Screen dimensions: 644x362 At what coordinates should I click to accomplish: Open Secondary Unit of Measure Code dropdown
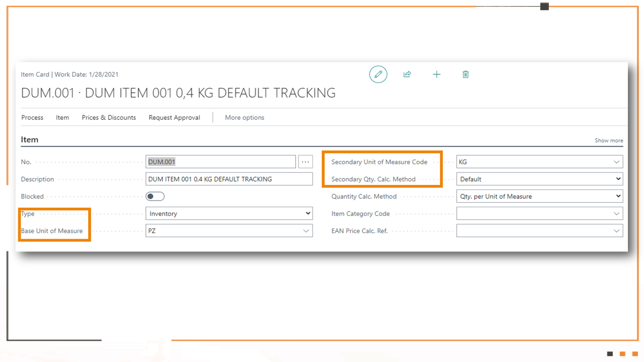[539, 162]
